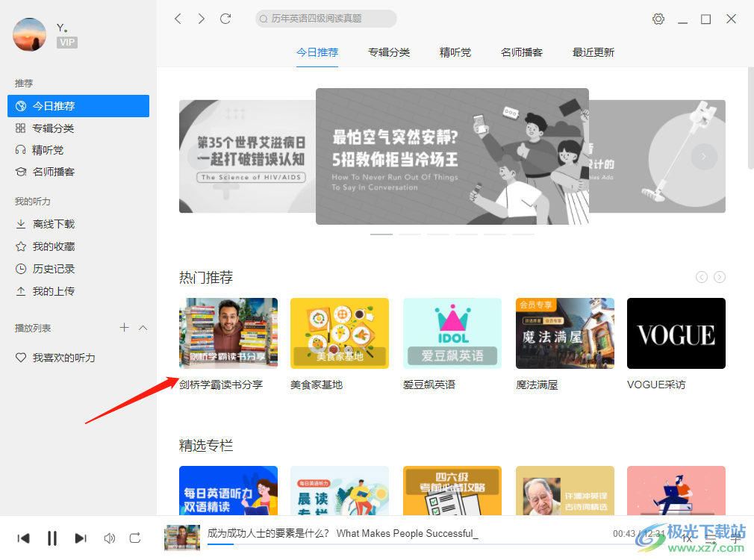Image resolution: width=754 pixels, height=560 pixels.
Task: Switch to the 今日推荐 top tab
Action: (x=317, y=52)
